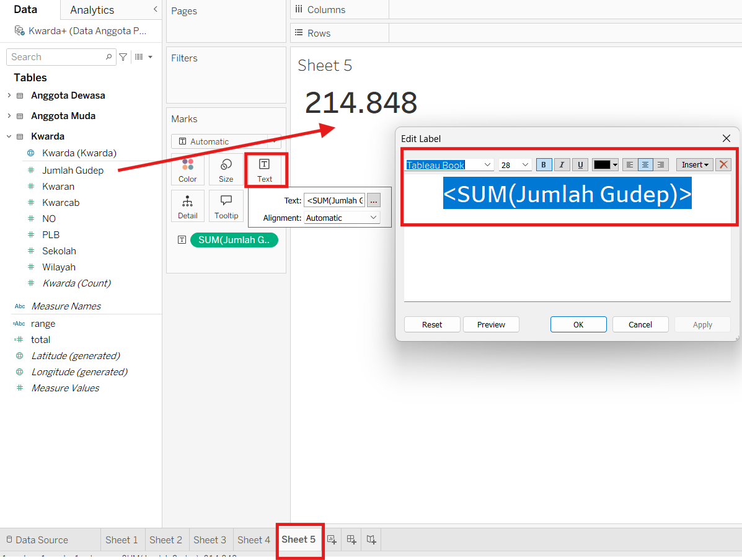Image resolution: width=742 pixels, height=560 pixels.
Task: Click the new dashboard icon
Action: [x=351, y=540]
